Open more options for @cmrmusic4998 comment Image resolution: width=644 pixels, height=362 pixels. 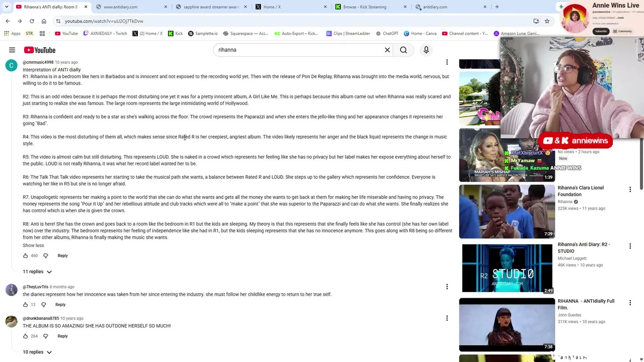point(447,62)
